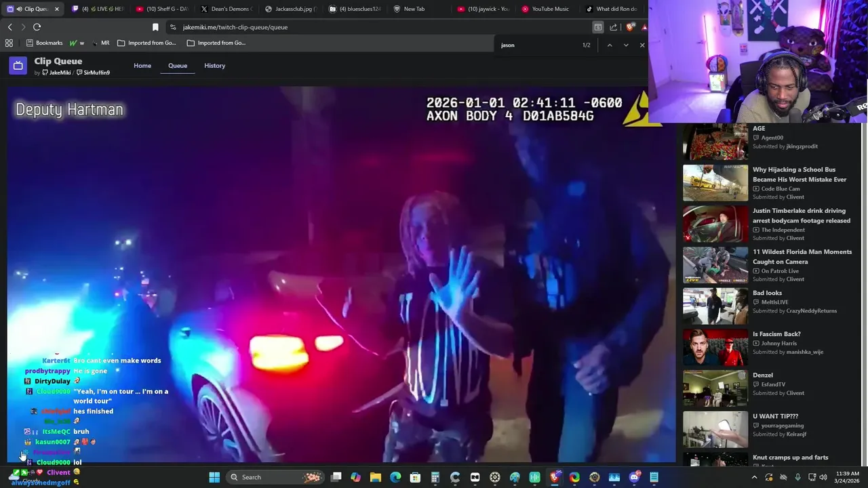
Task: Select the 'U WANT TIP???' clip thumbnail
Action: point(715,430)
